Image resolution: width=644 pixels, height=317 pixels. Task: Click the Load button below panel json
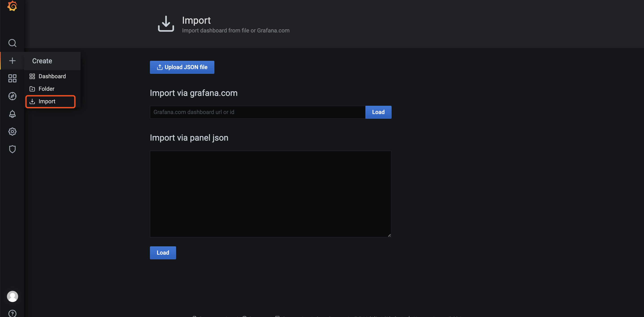(163, 253)
